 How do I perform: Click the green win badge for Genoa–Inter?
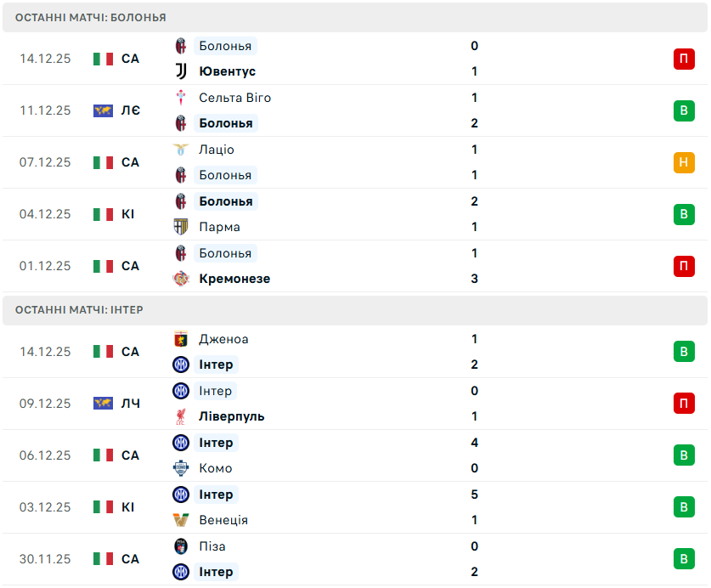(684, 352)
